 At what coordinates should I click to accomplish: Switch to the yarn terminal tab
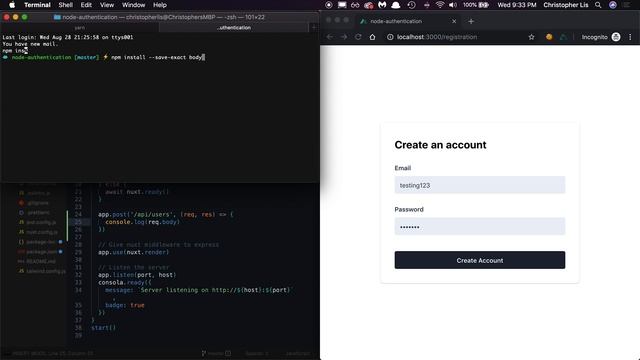80,28
